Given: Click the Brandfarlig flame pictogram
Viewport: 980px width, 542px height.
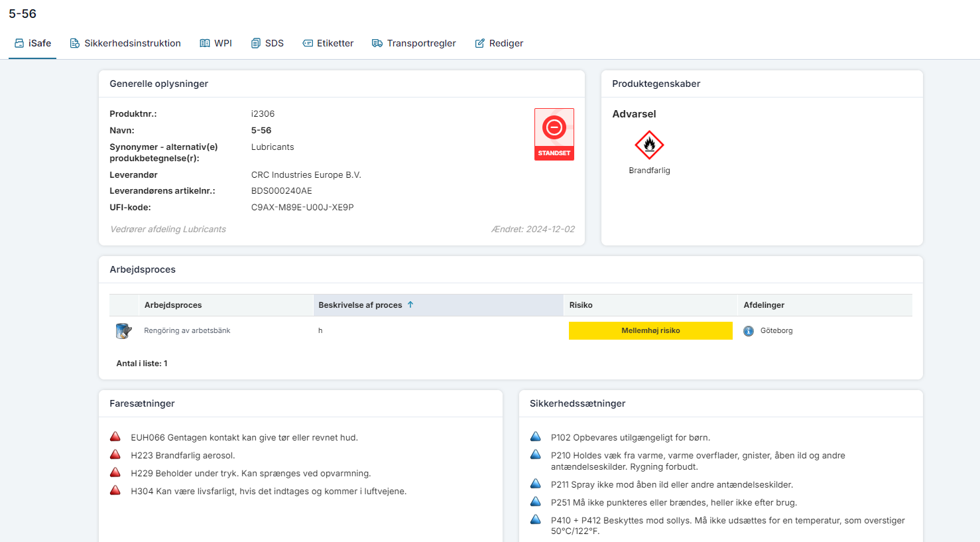Looking at the screenshot, I should [x=649, y=145].
